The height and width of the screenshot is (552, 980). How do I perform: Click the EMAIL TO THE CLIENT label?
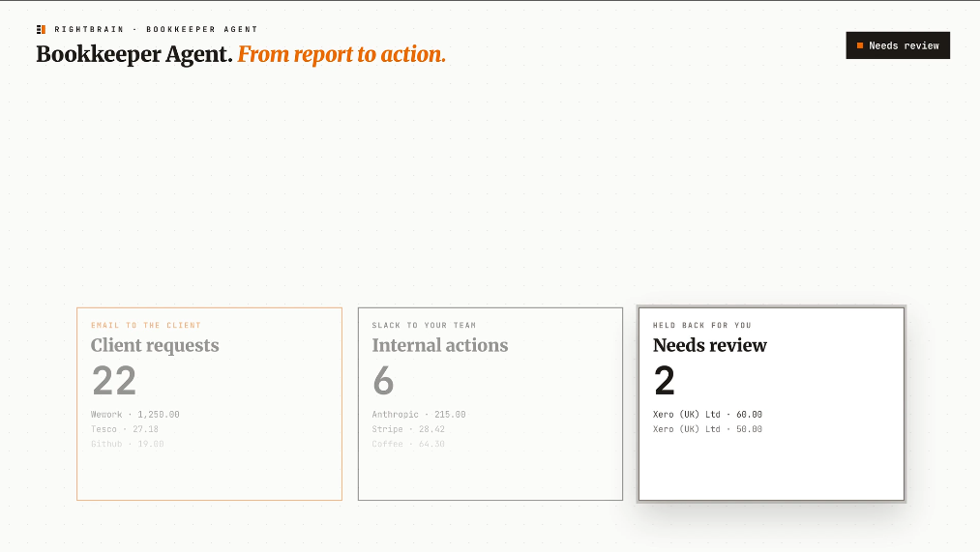(146, 326)
